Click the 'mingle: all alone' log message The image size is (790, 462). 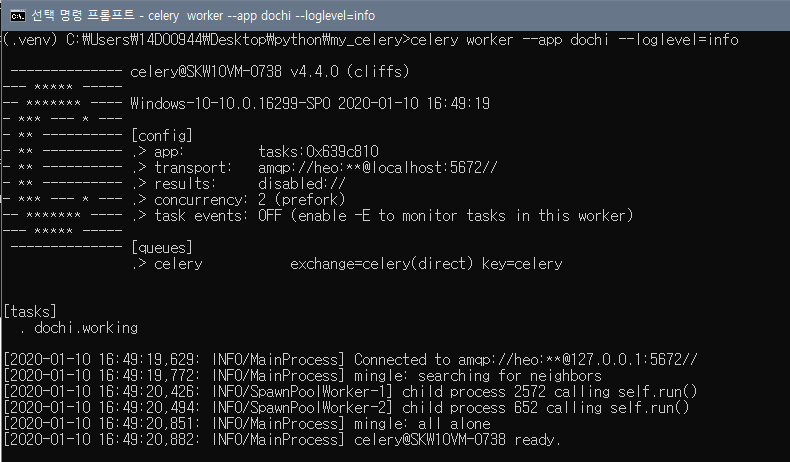coord(422,424)
